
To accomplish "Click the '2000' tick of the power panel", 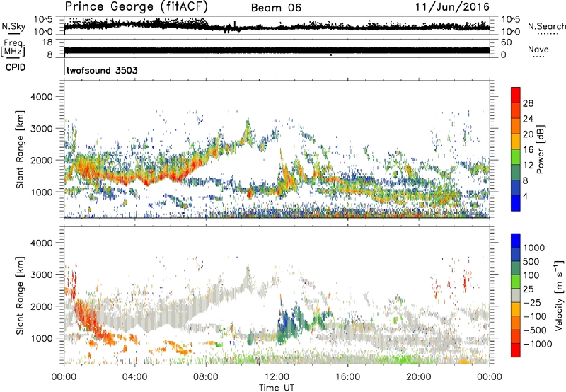I will [x=41, y=160].
